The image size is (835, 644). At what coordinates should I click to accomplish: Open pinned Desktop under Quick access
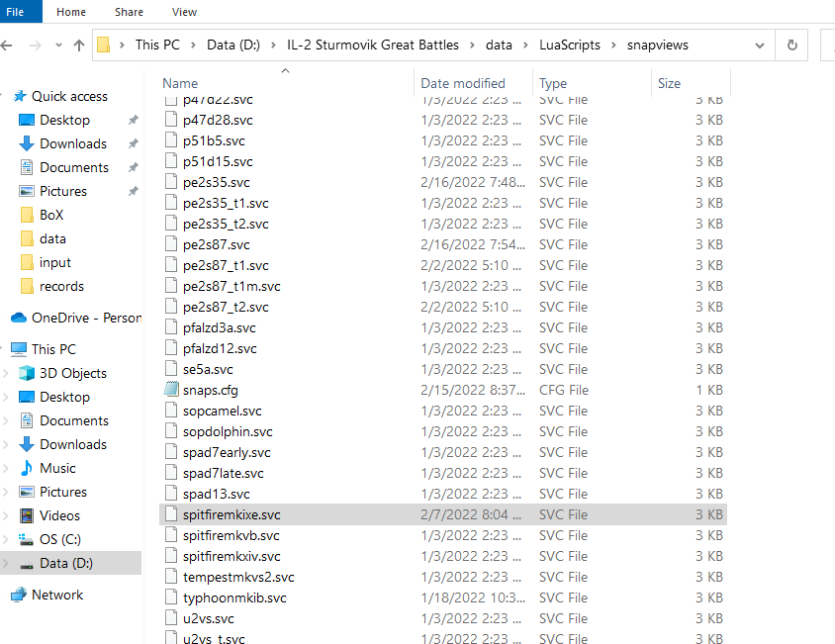(64, 120)
